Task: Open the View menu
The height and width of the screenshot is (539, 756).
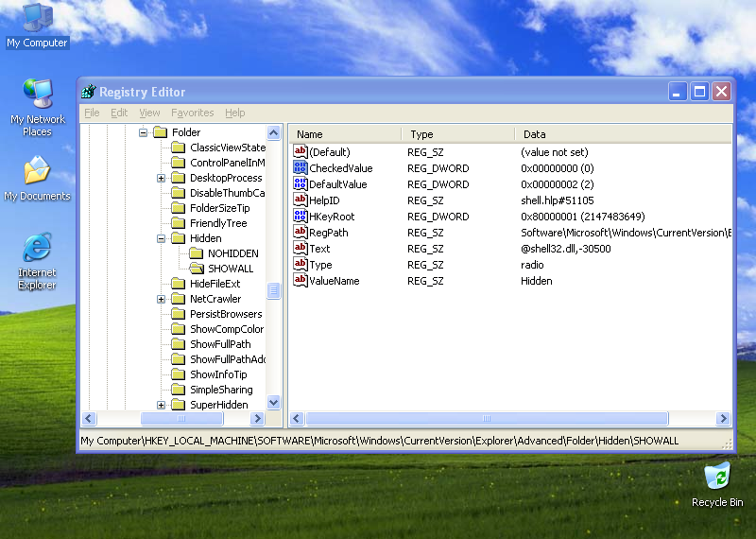Action: 149,113
